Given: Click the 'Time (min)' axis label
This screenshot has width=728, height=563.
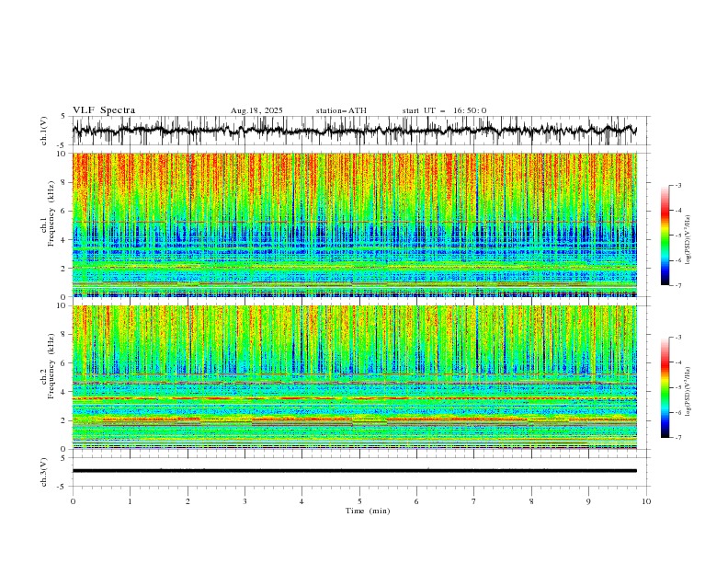Looking at the screenshot, I should [368, 511].
